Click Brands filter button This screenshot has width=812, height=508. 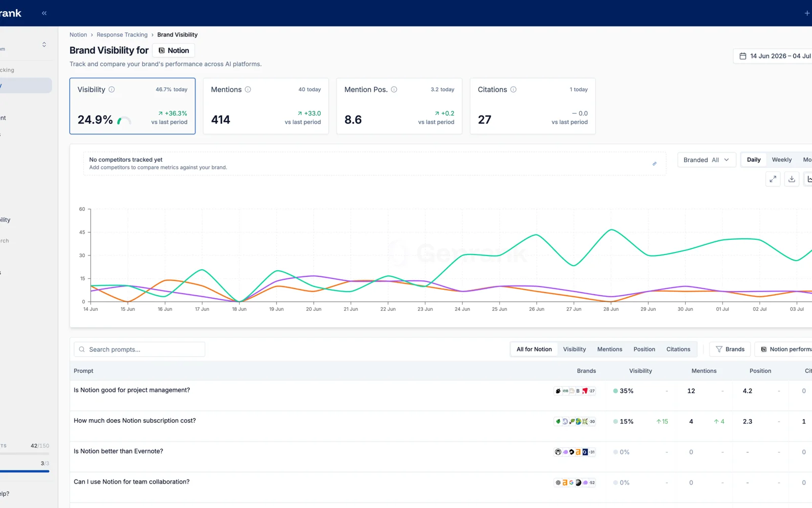[x=730, y=350]
